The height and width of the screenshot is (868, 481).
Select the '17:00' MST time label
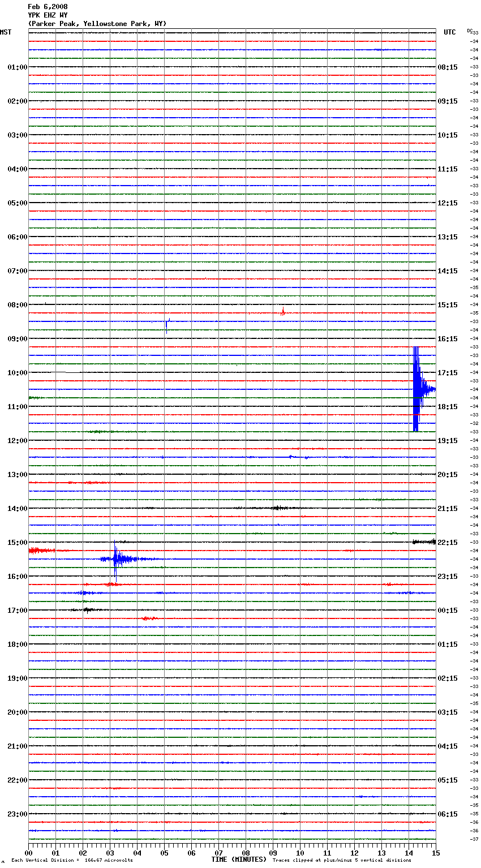pyautogui.click(x=18, y=611)
